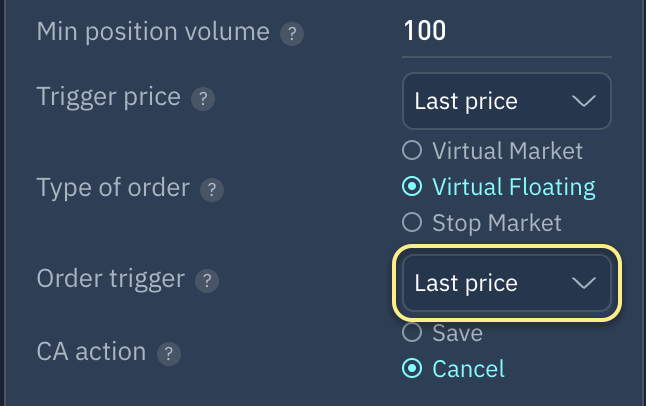Screen dimensions: 646x406
Task: Click the Trigger price dropdown chevron arrow
Action: tap(582, 101)
